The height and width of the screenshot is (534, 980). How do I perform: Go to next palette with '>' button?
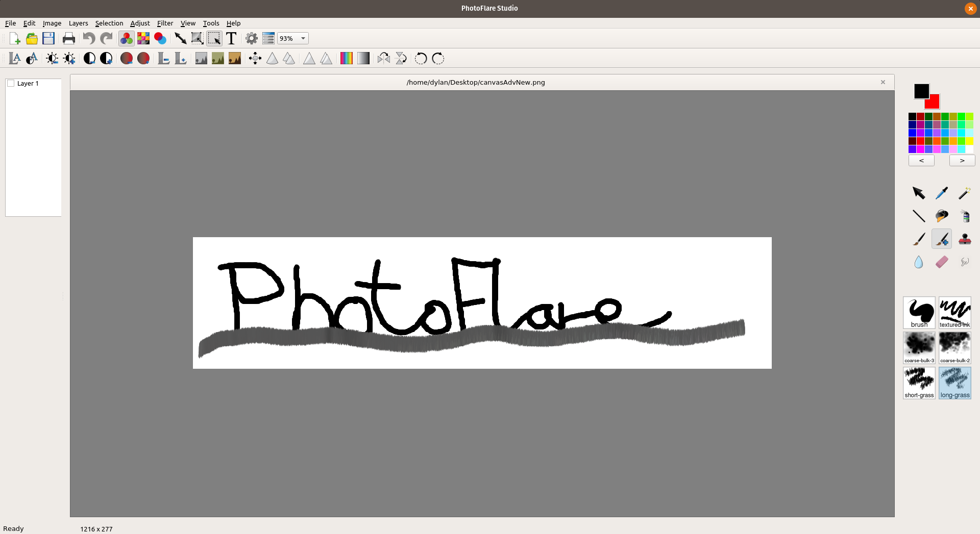[962, 161]
